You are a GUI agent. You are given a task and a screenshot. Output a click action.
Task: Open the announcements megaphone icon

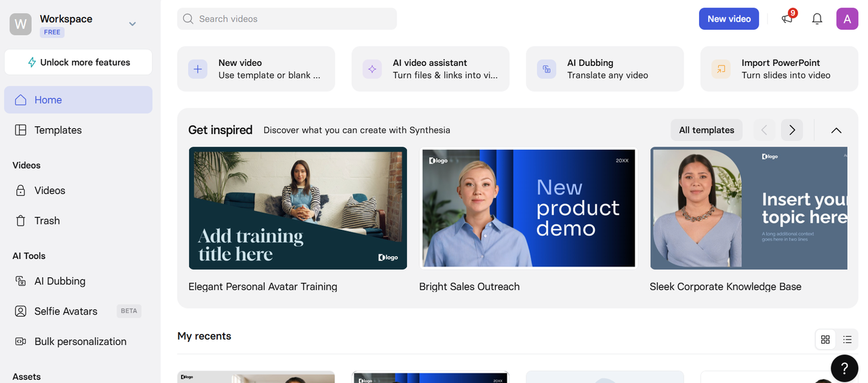click(x=787, y=18)
